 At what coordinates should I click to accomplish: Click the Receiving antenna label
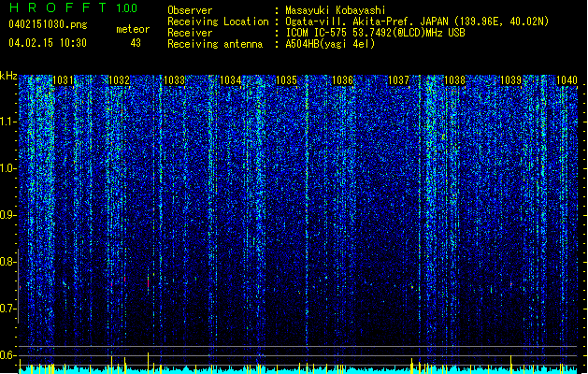pyautogui.click(x=215, y=44)
